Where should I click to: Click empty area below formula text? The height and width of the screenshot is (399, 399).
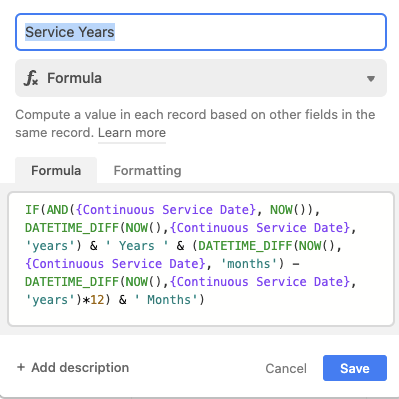tap(201, 316)
